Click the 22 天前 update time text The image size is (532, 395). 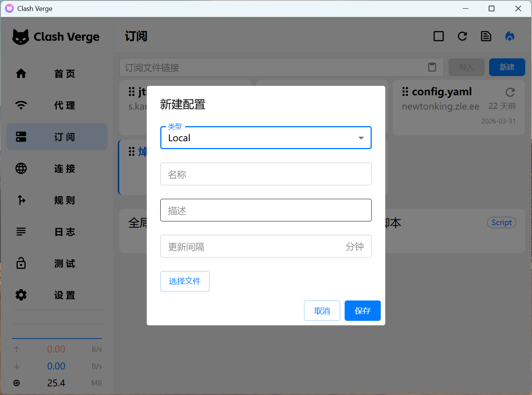[x=502, y=106]
